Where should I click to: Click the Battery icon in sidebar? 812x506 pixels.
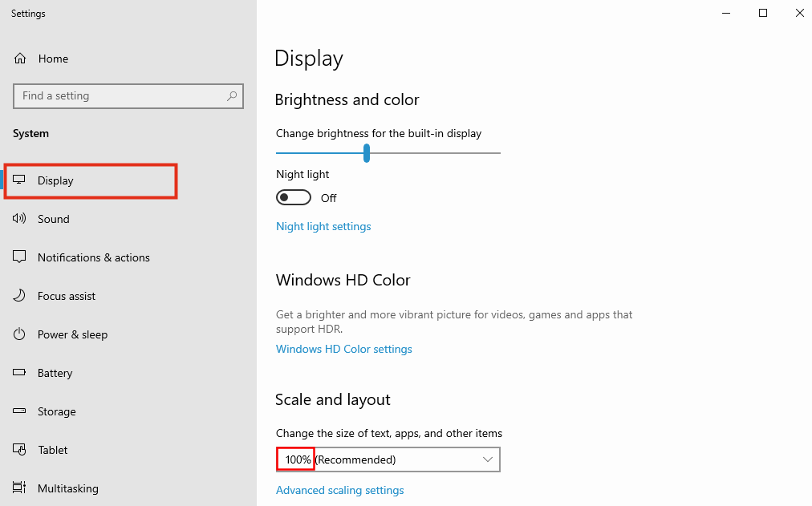[20, 373]
